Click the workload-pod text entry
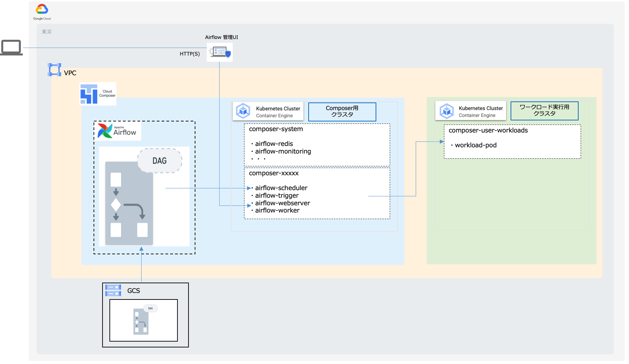This screenshot has width=629, height=364. pyautogui.click(x=475, y=145)
